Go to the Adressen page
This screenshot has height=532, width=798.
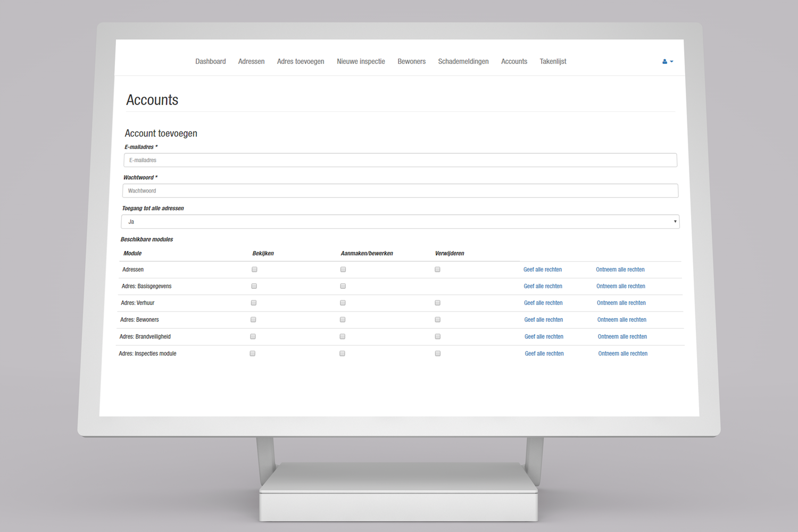(x=251, y=62)
